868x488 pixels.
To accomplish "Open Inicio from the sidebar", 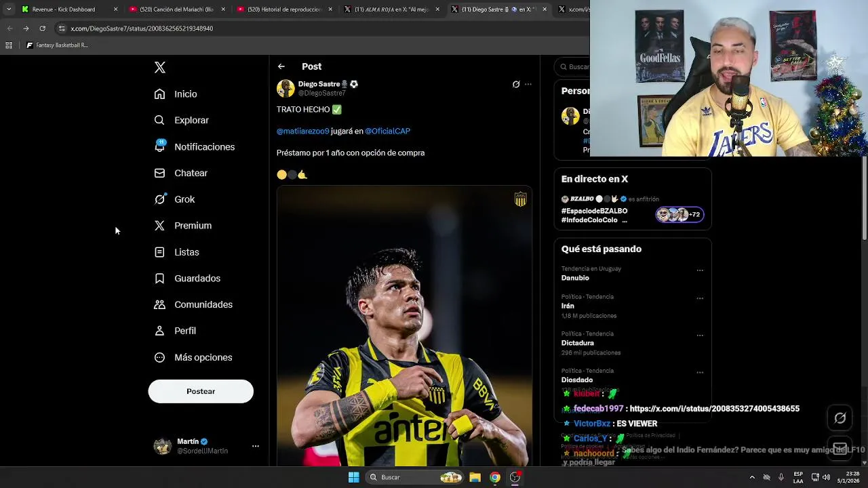I will coord(176,94).
